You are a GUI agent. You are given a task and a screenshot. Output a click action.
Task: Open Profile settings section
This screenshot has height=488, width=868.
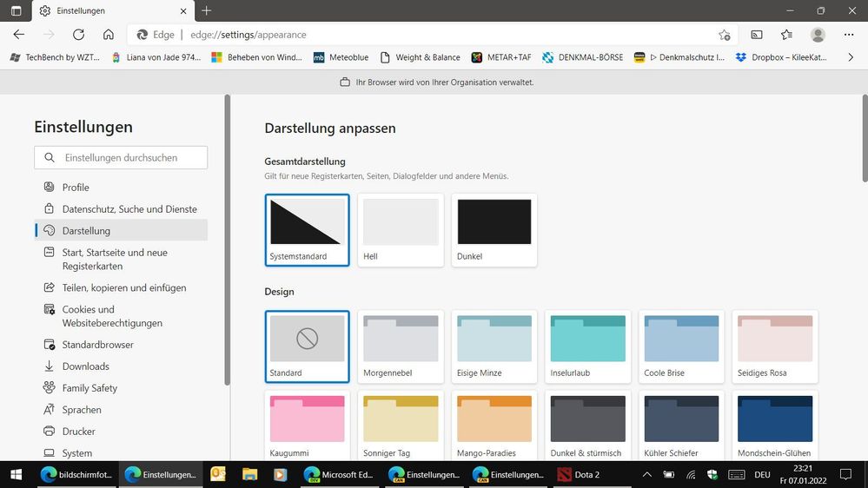click(x=122, y=187)
